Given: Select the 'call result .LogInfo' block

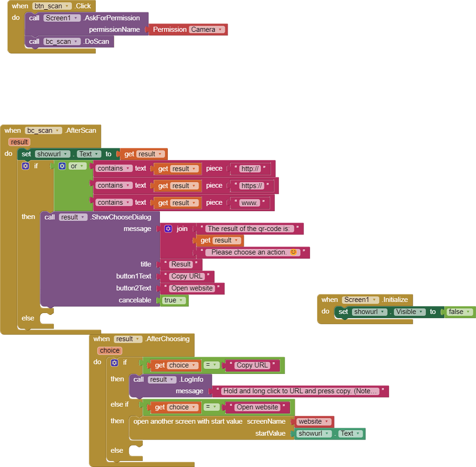Looking at the screenshot, I should pos(139,380).
